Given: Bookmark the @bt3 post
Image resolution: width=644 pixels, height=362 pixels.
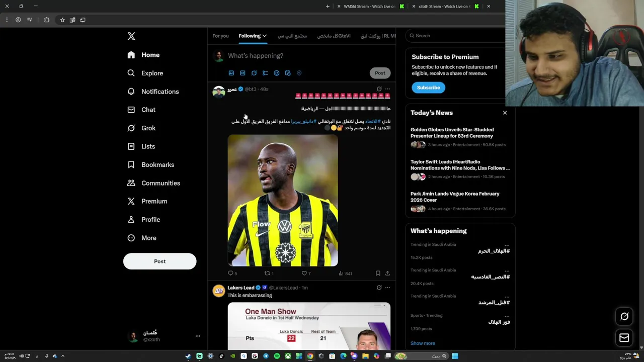Looking at the screenshot, I should [x=378, y=273].
